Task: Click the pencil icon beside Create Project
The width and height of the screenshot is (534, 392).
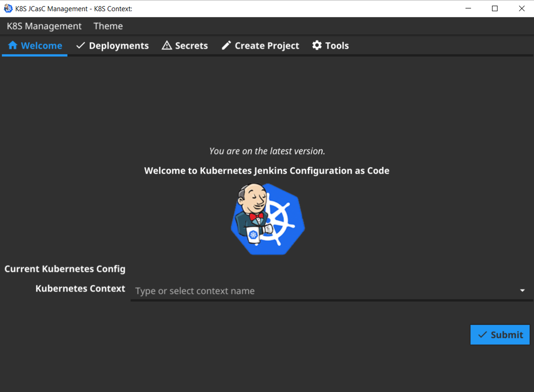Action: tap(226, 45)
